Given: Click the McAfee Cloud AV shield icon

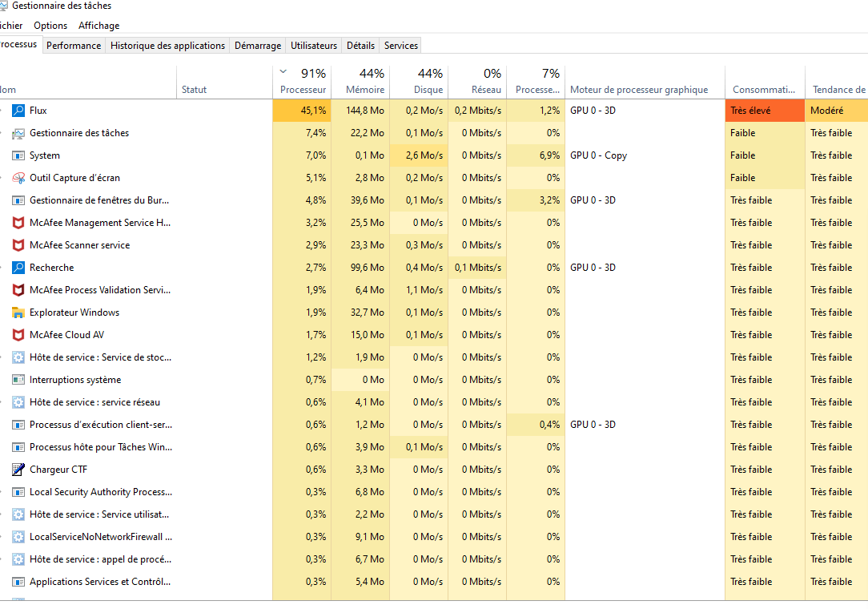Looking at the screenshot, I should pyautogui.click(x=18, y=335).
